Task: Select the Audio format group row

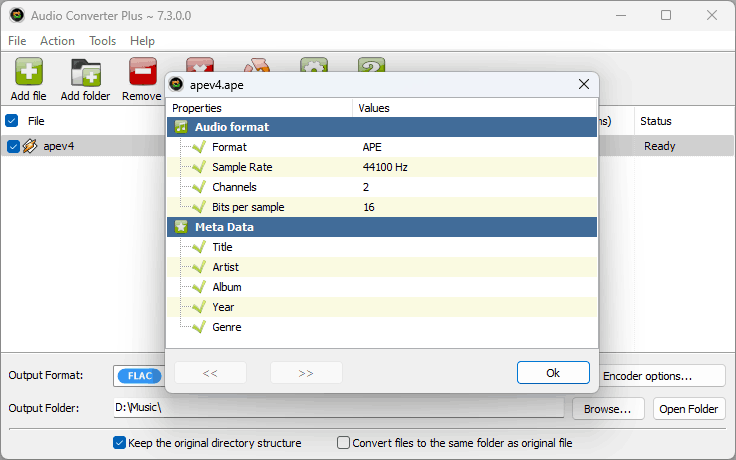Action: (382, 127)
